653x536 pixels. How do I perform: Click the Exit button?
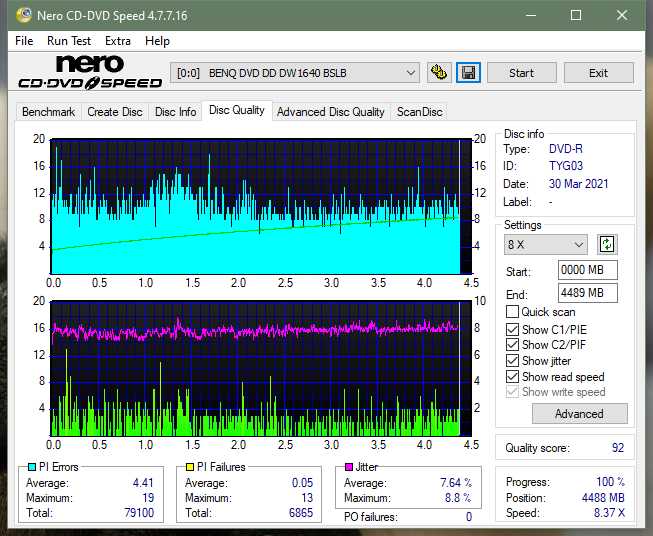(599, 73)
